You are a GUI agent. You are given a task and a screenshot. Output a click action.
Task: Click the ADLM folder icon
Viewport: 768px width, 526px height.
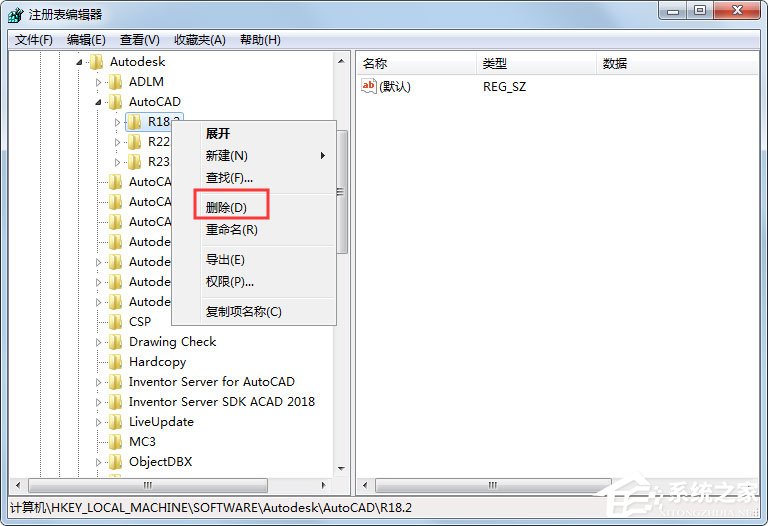(x=116, y=82)
